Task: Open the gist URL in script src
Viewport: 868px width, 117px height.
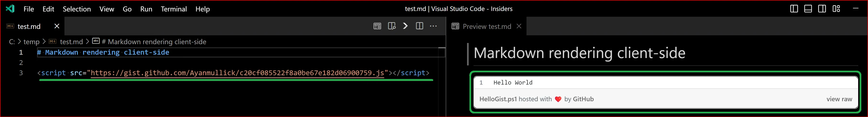Action: 237,73
